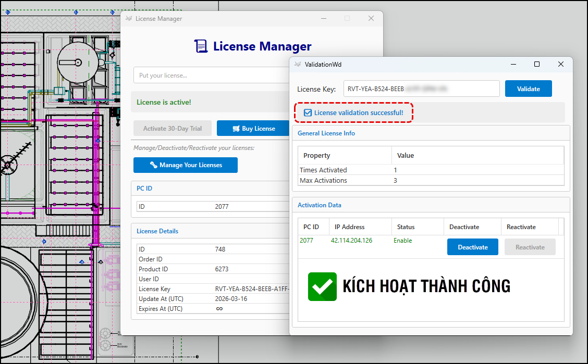
Task: Close the License Manager window
Action: 371,18
